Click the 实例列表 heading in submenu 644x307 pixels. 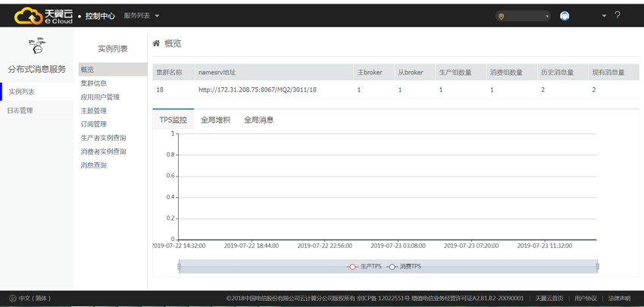click(113, 49)
